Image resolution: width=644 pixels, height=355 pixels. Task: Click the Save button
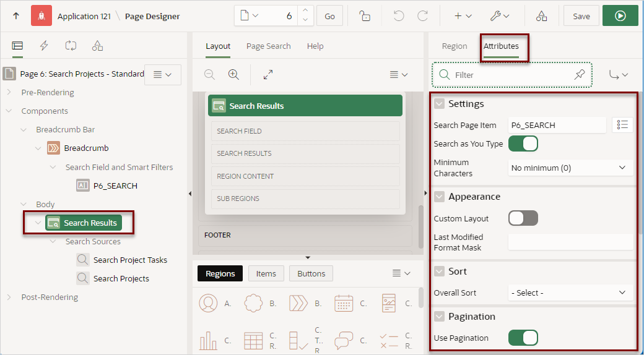click(581, 16)
